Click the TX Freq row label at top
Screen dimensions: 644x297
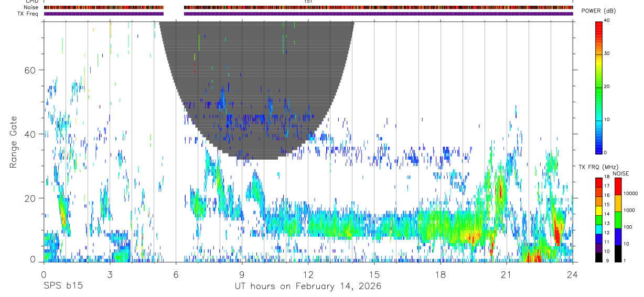(29, 14)
